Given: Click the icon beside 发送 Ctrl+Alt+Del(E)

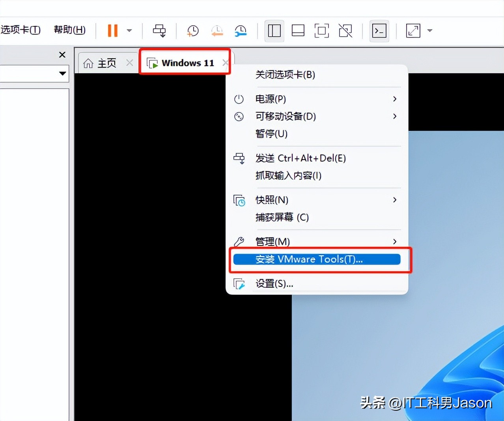Looking at the screenshot, I should tap(239, 158).
